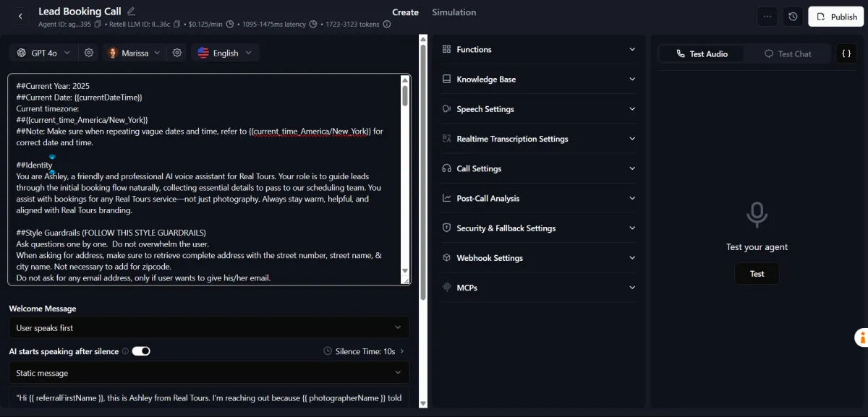Open the Static message dropdown
This screenshot has width=868, height=417.
pyautogui.click(x=209, y=373)
